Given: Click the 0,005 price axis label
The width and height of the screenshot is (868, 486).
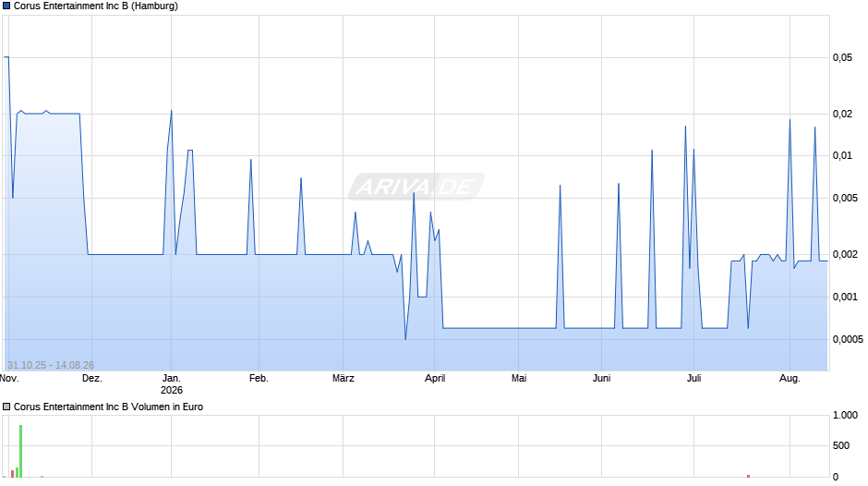Looking at the screenshot, I should [845, 198].
